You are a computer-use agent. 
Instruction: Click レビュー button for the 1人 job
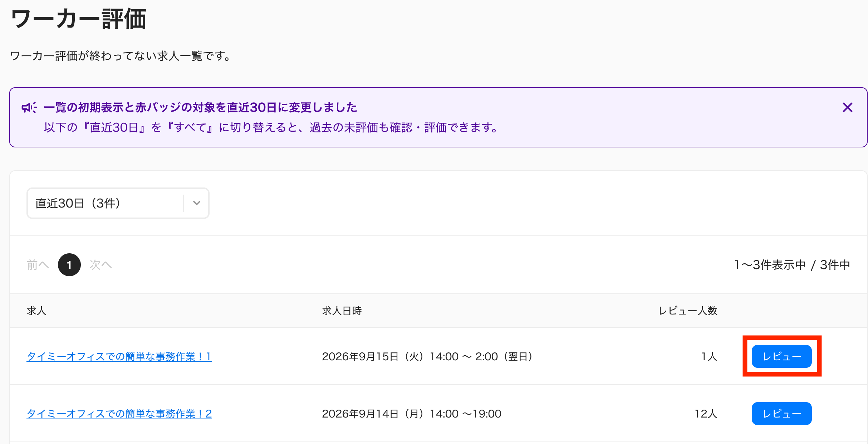(x=781, y=356)
